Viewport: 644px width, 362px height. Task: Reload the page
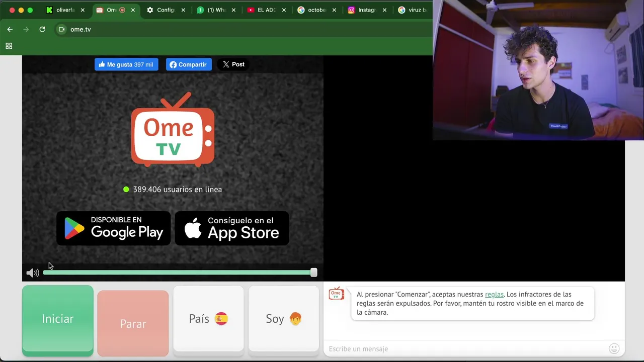coord(42,29)
